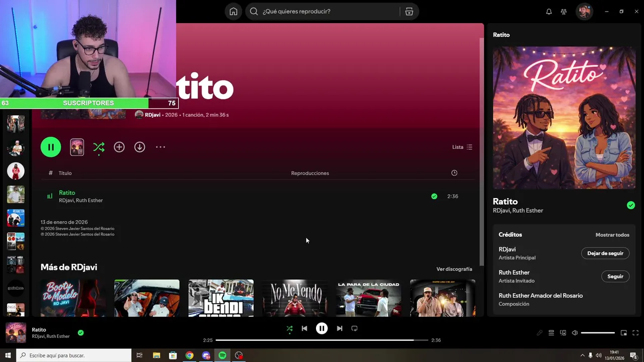
Task: Toggle saved checkmark in now playing panel
Action: pyautogui.click(x=631, y=205)
